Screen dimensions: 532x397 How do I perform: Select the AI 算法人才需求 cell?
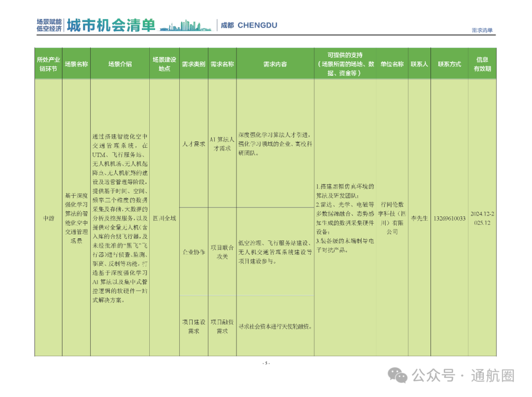point(222,144)
